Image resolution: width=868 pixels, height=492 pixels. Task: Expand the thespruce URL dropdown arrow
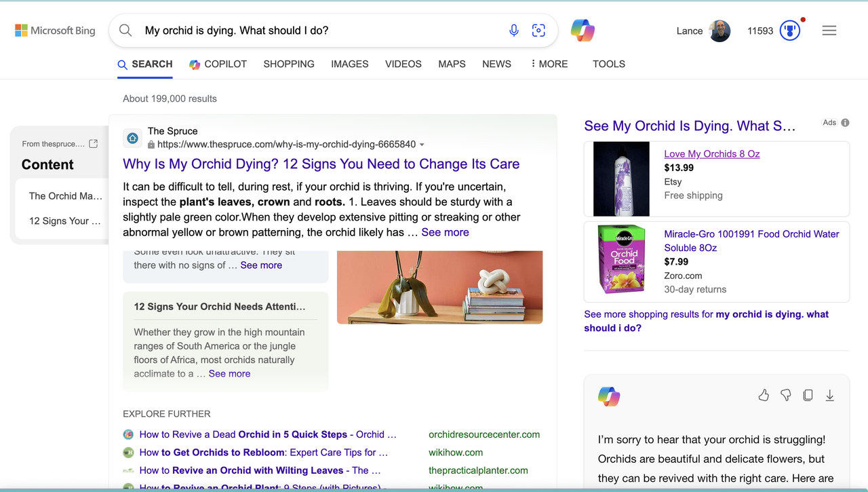(x=422, y=145)
